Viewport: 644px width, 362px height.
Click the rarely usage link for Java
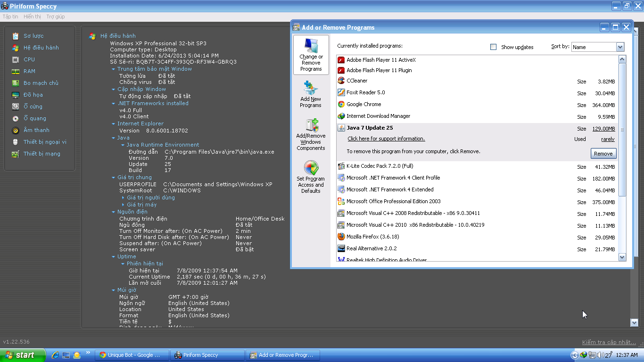(x=608, y=139)
